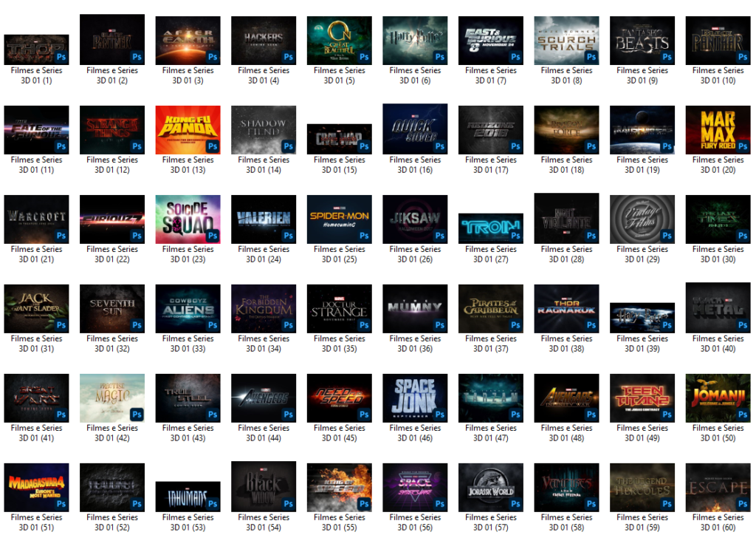756x535 pixels.
Task: Select the Black Widow thumbnail
Action: click(x=264, y=487)
